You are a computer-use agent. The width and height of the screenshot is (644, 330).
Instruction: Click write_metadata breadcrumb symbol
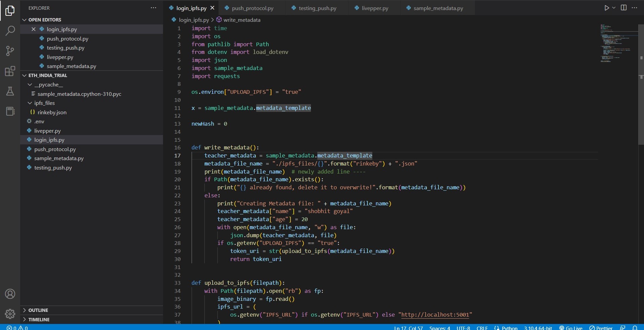pyautogui.click(x=238, y=20)
